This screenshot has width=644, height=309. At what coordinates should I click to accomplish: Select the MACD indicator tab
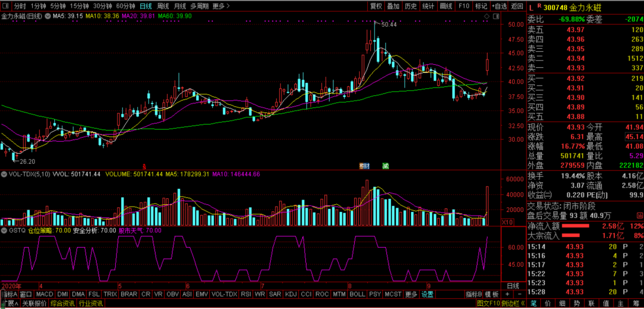[44, 294]
